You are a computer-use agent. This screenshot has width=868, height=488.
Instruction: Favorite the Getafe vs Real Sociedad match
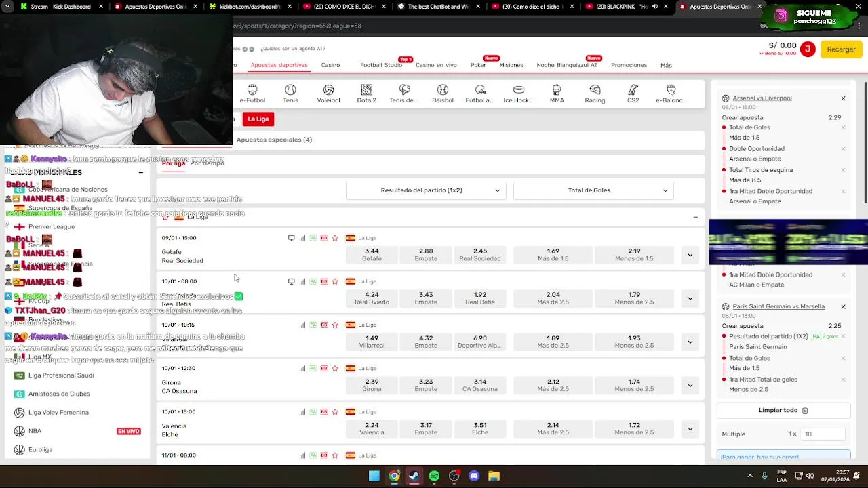coord(335,238)
